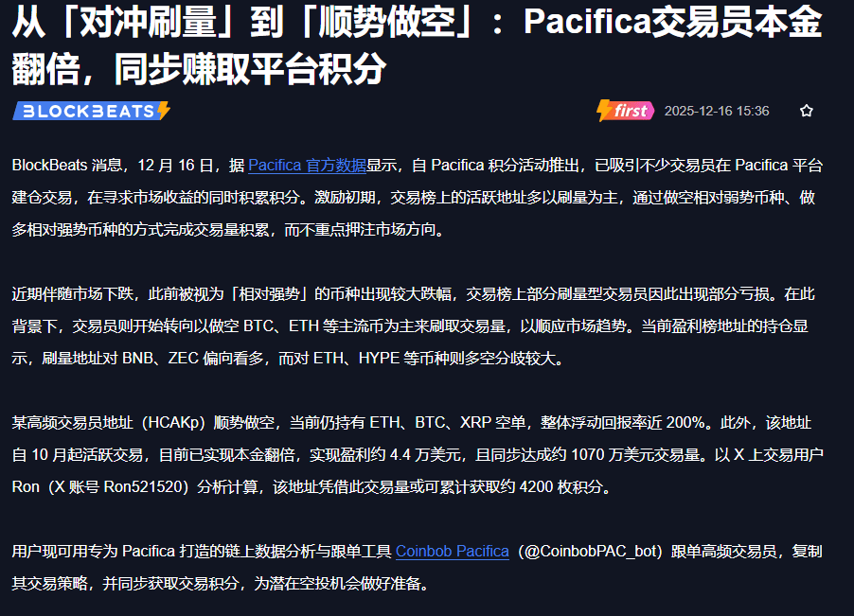This screenshot has width=854, height=616.
Task: Click the headline text "Pacifica交易员本金"
Action: point(672,23)
